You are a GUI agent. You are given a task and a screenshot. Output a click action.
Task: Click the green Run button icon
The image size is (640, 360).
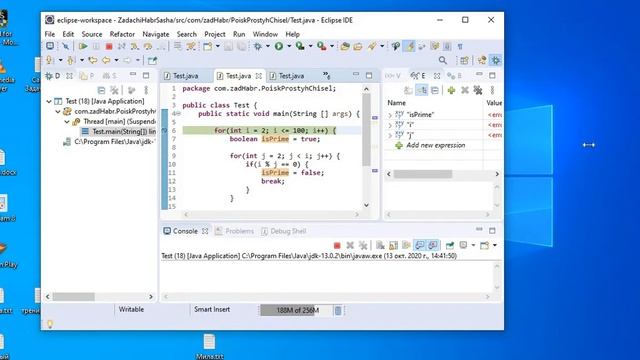click(x=278, y=46)
